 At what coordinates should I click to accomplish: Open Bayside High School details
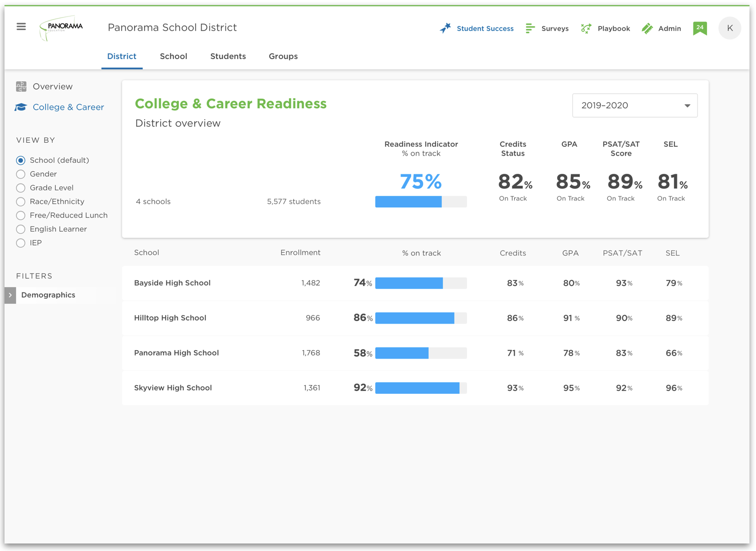pos(172,283)
